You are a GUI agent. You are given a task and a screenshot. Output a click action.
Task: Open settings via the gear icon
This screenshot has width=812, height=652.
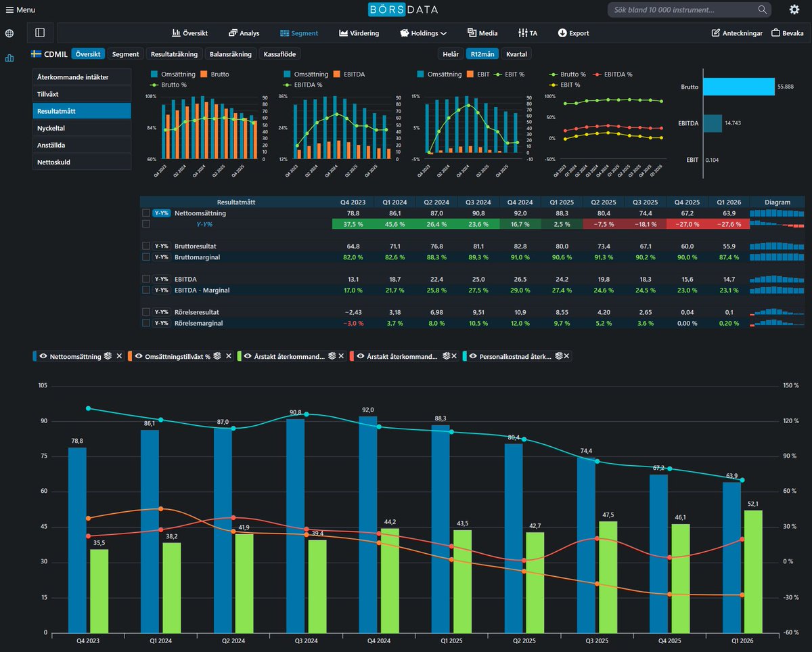pyautogui.click(x=794, y=9)
